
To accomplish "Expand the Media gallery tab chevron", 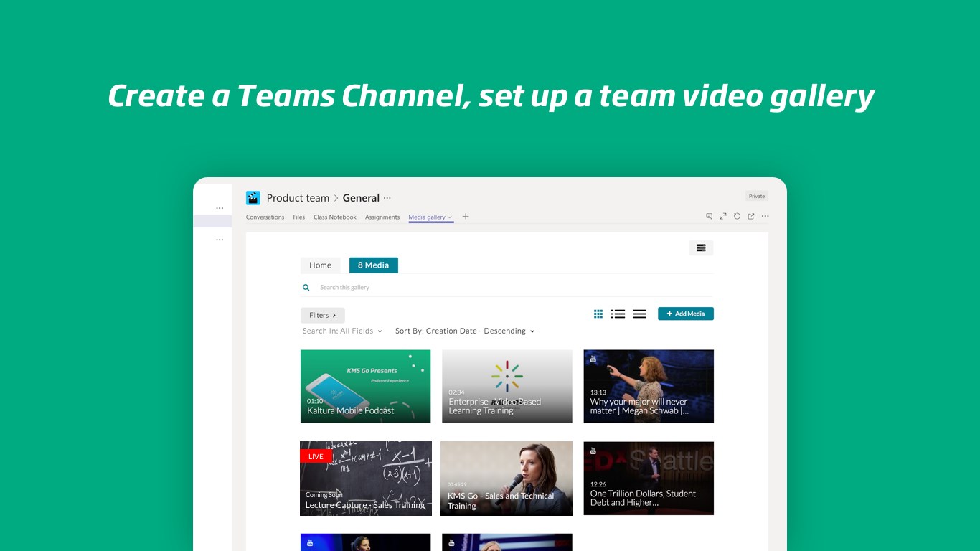I will click(x=450, y=217).
